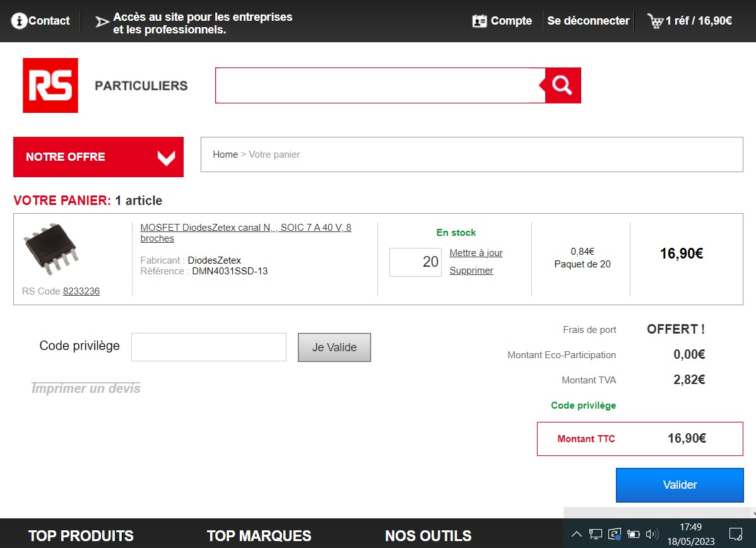Click the En stock status text
This screenshot has height=548, width=756.
[456, 232]
